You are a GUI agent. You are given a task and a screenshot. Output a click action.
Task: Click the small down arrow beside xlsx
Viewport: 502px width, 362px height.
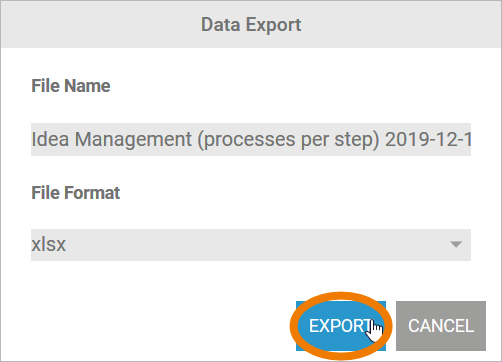click(x=456, y=244)
